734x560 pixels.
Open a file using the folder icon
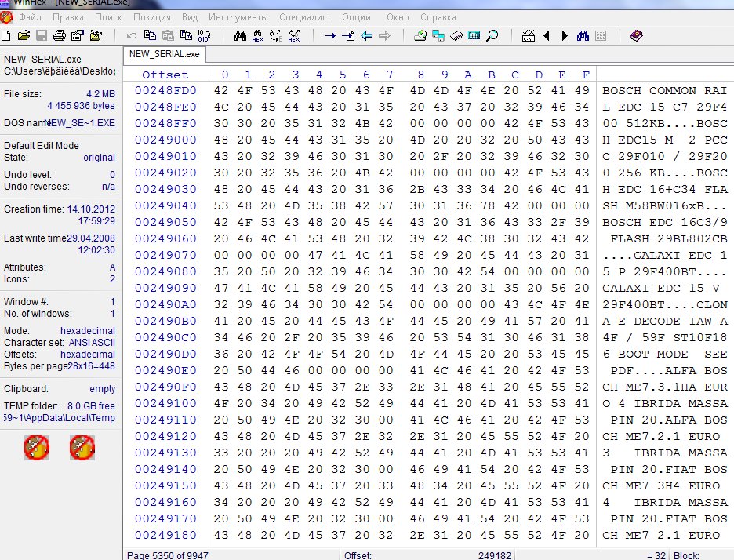24,35
